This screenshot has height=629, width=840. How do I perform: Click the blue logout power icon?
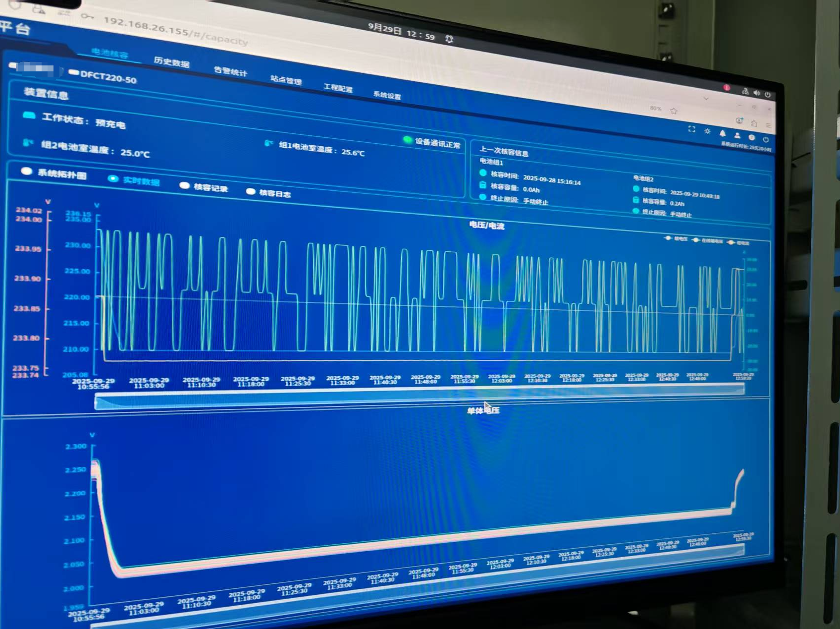[x=766, y=139]
